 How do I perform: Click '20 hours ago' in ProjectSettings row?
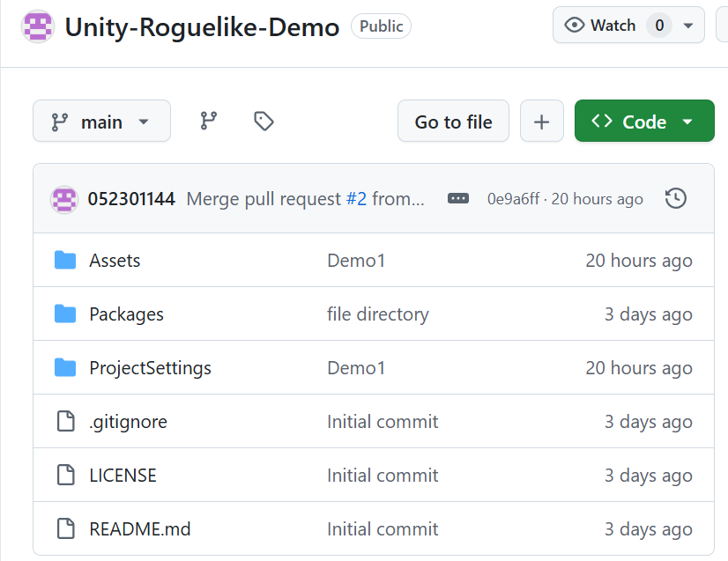[x=639, y=368]
